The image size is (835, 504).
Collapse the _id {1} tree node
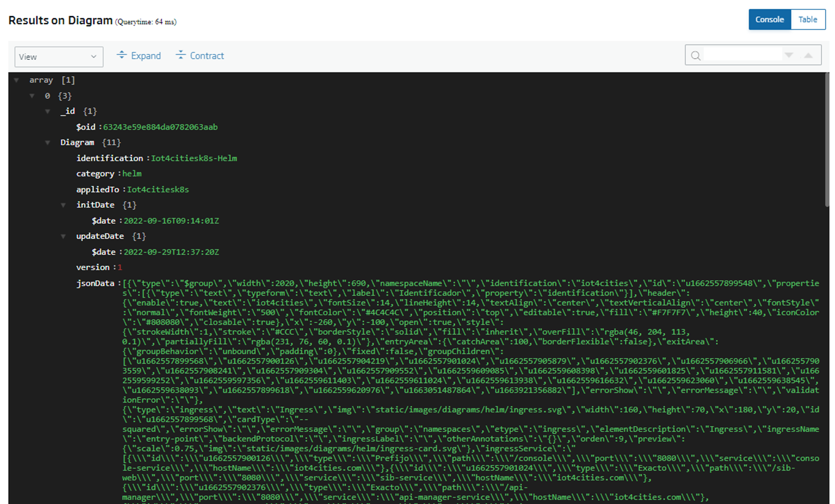(48, 111)
